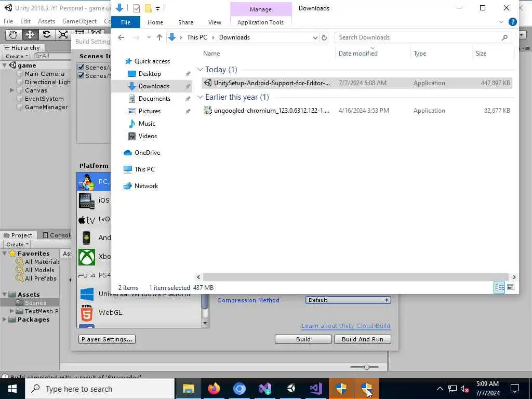
Task: Adjust the Project icon size slider
Action: [x=365, y=367]
